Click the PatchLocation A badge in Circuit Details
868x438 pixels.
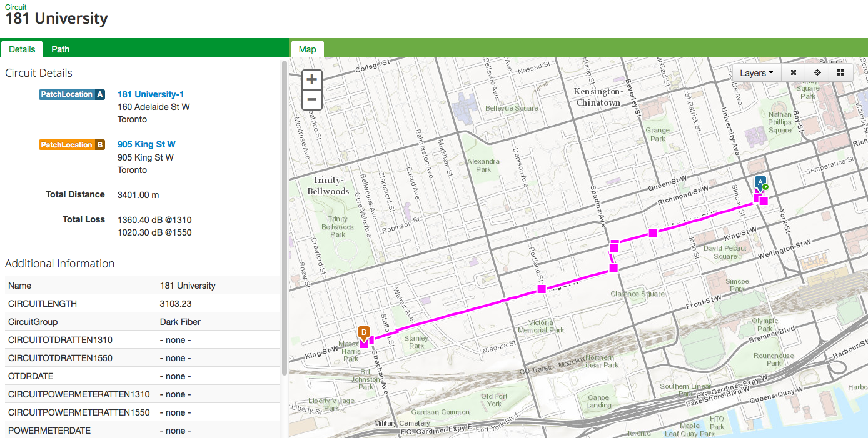[x=71, y=94]
